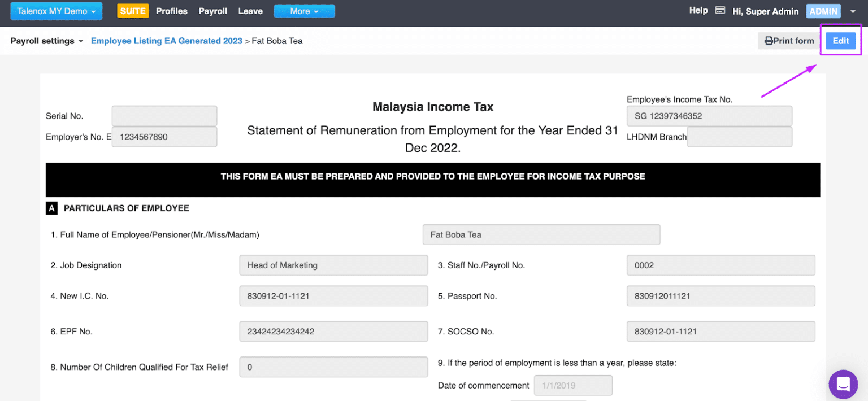Click the LHDNM Branch input field

[x=739, y=136]
